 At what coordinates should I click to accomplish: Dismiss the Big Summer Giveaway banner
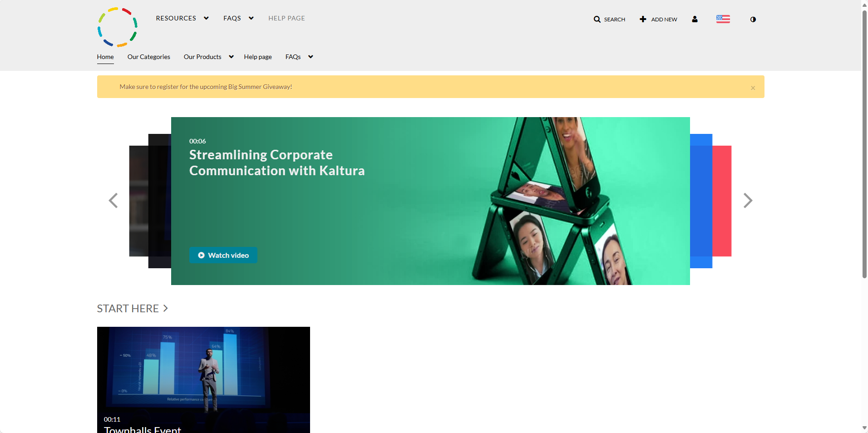pos(753,88)
